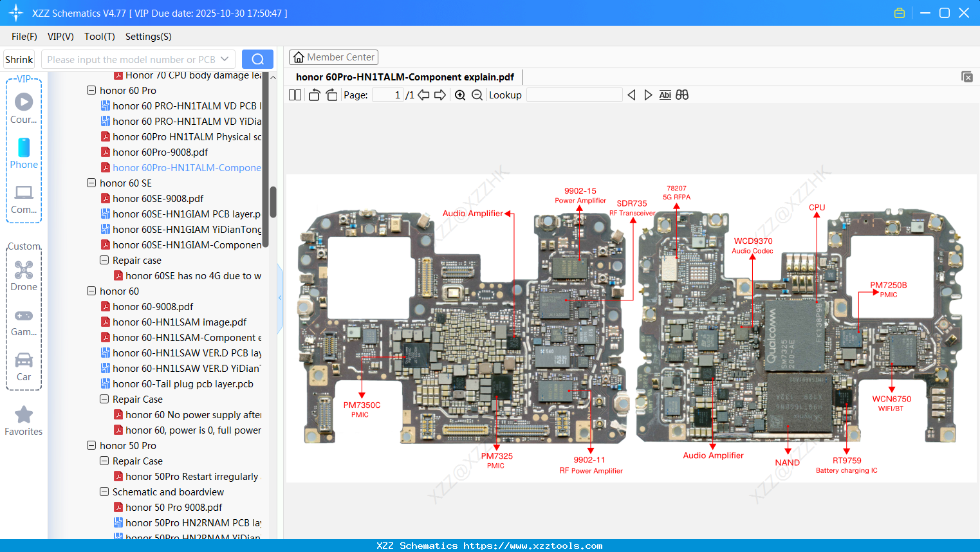
Task: Zoom in on the PDF
Action: (x=460, y=95)
